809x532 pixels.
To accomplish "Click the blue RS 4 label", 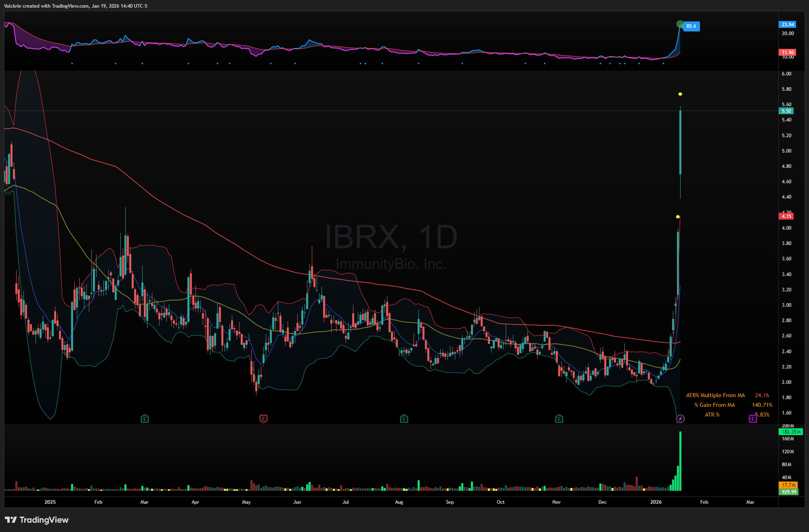I will click(x=691, y=26).
